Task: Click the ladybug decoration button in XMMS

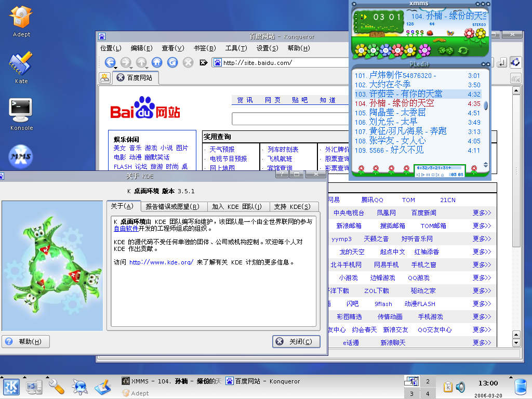Action: [430, 33]
